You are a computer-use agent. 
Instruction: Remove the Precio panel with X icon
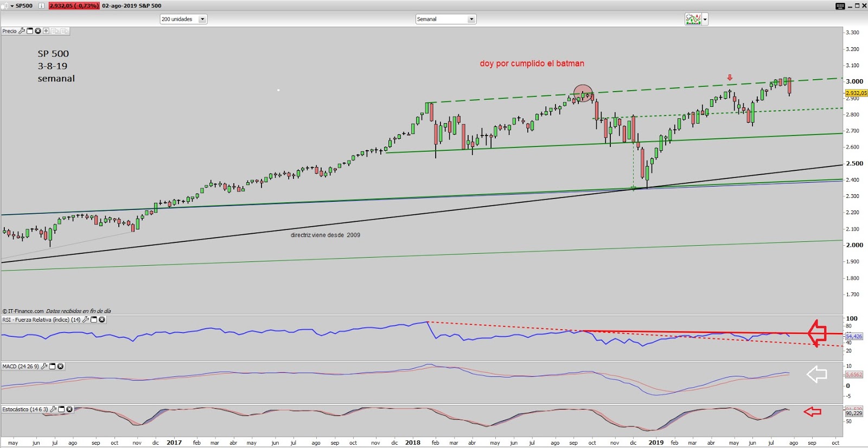pos(38,31)
